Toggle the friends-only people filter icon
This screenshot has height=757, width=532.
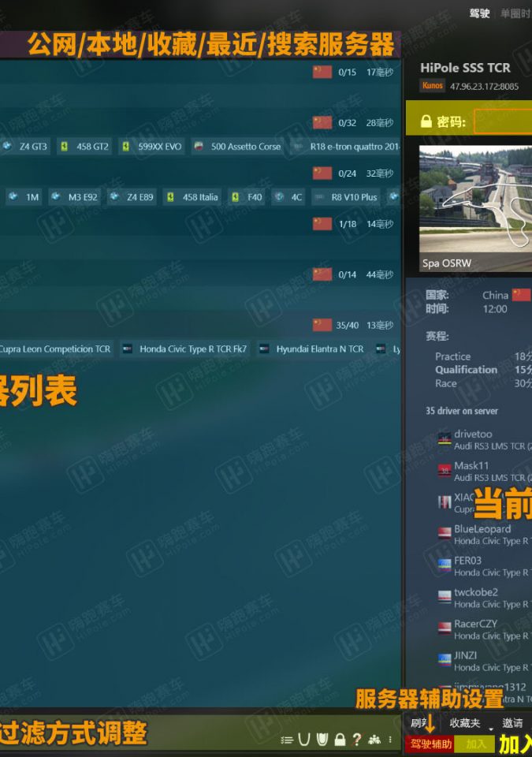pos(374,740)
